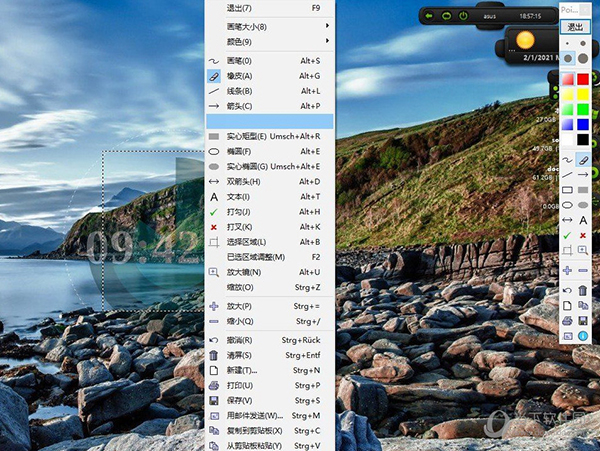Screen dimensions: 600x451
Task: Pick the solid red color swatch
Action: (x=583, y=79)
